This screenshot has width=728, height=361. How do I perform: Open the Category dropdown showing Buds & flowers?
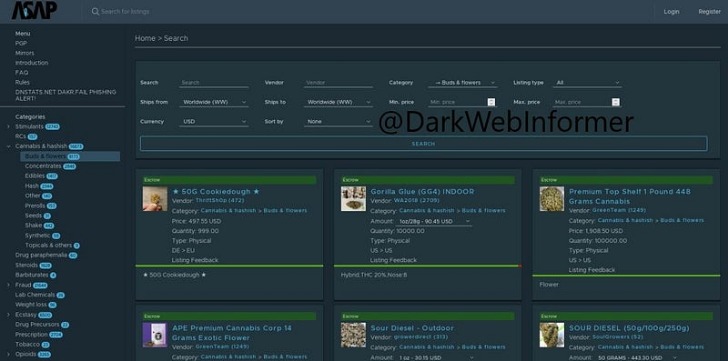463,83
